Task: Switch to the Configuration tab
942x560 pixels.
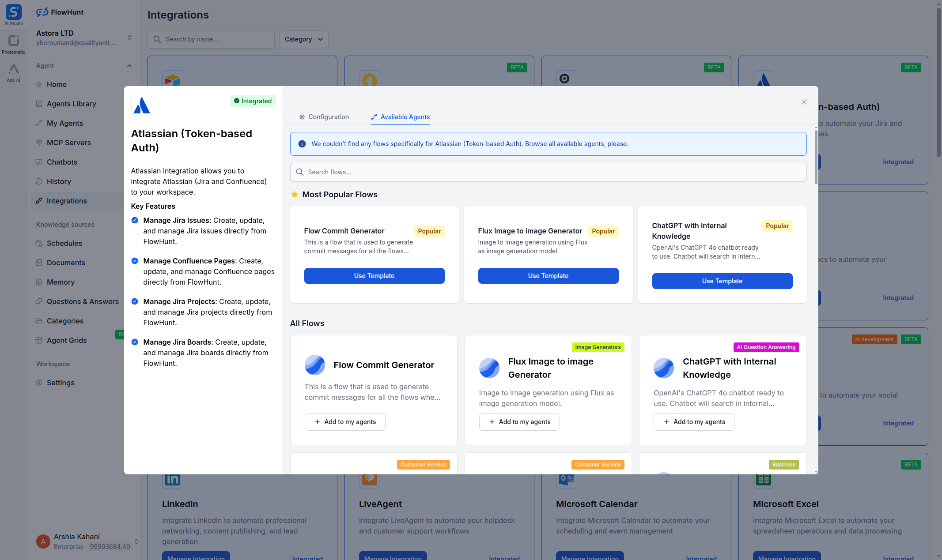Action: (x=324, y=117)
